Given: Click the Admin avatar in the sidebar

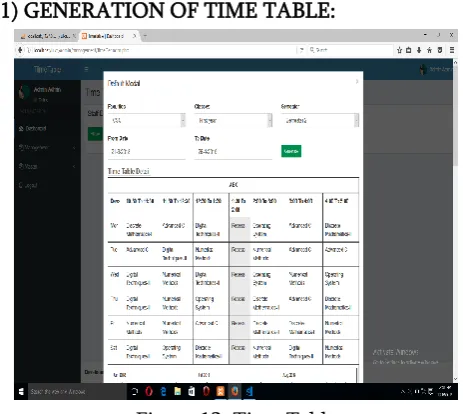Looking at the screenshot, I should coord(23,92).
